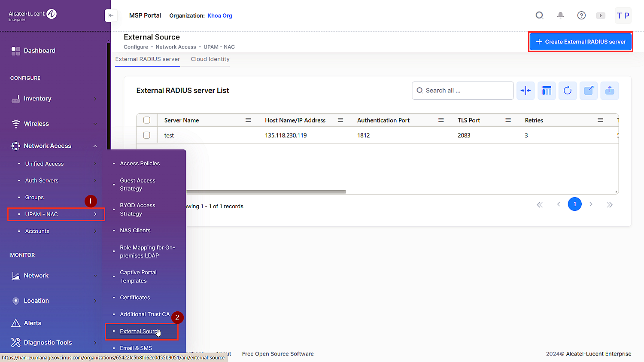Tick the checkbox for the test server row

click(x=147, y=135)
